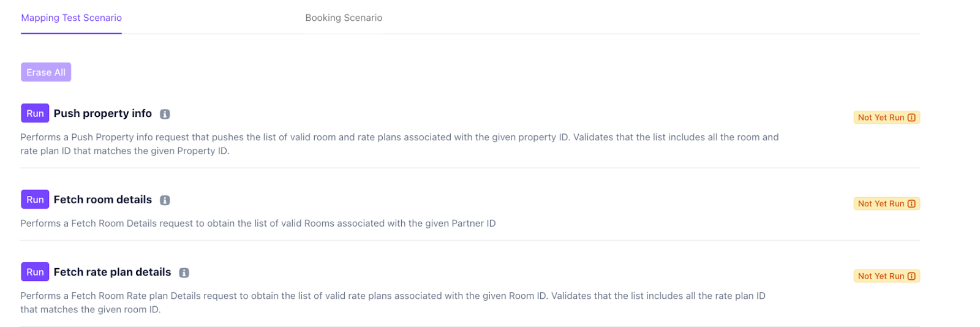Click info icon next to Fetch room details

pyautogui.click(x=165, y=200)
